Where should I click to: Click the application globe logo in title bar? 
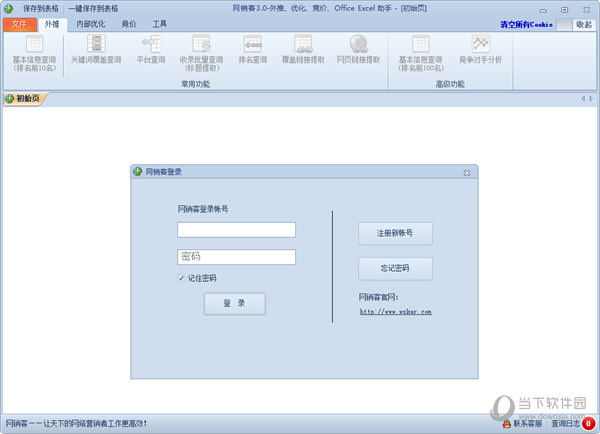[8, 8]
